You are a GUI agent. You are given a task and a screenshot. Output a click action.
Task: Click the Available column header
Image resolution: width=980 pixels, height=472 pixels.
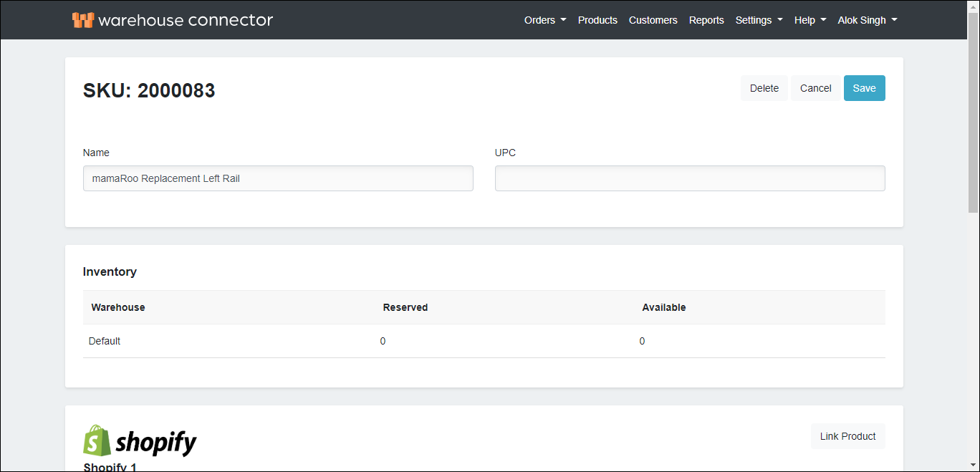pyautogui.click(x=663, y=307)
